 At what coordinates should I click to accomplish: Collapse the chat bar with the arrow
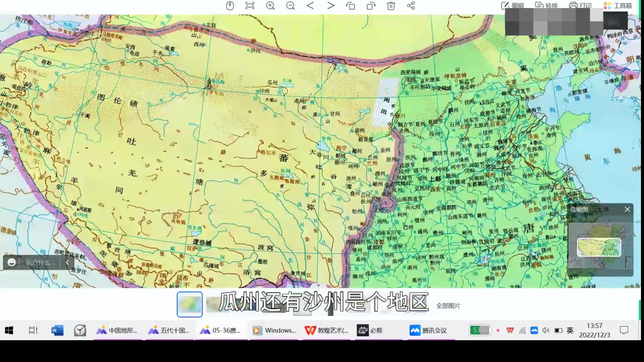click(x=67, y=262)
